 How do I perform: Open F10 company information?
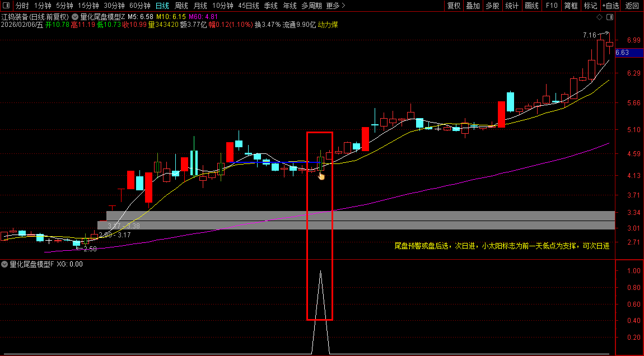click(x=552, y=6)
